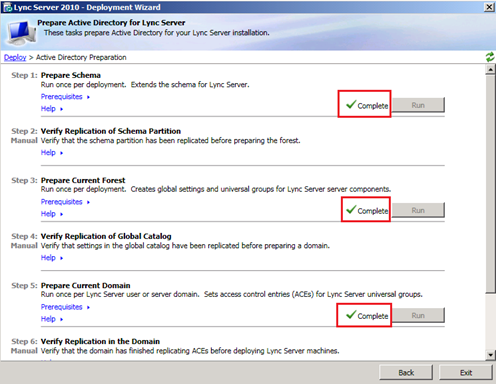Expand Help under Prepare Current Forest

pos(52,214)
